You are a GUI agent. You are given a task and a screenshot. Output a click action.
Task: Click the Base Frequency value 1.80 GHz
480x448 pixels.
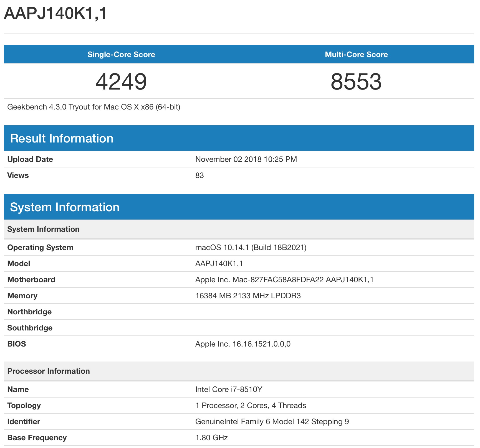click(211, 438)
